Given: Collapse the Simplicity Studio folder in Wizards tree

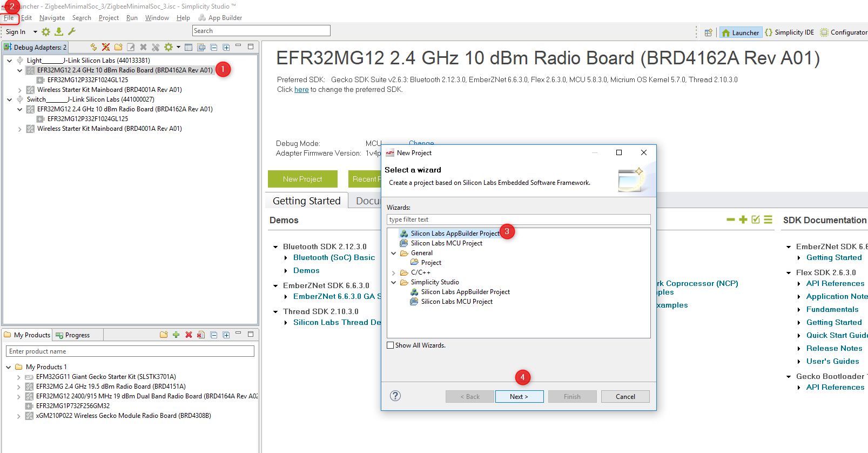Looking at the screenshot, I should [394, 282].
